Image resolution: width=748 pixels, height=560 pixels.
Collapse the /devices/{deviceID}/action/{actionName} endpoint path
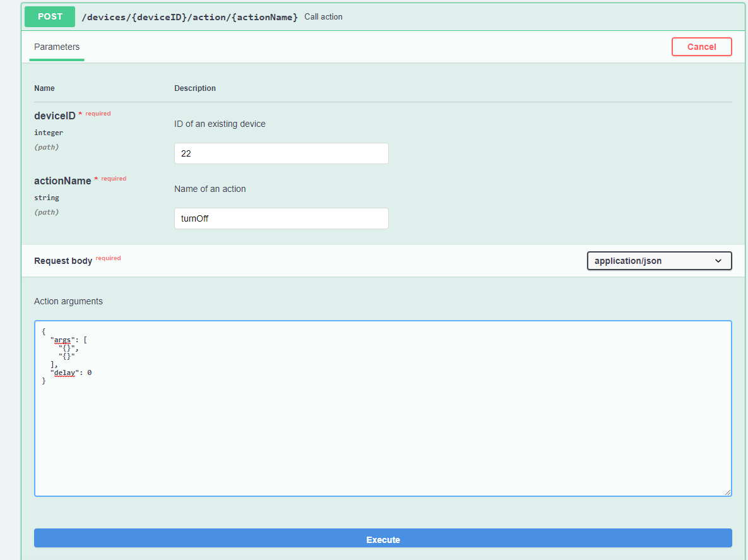click(190, 17)
